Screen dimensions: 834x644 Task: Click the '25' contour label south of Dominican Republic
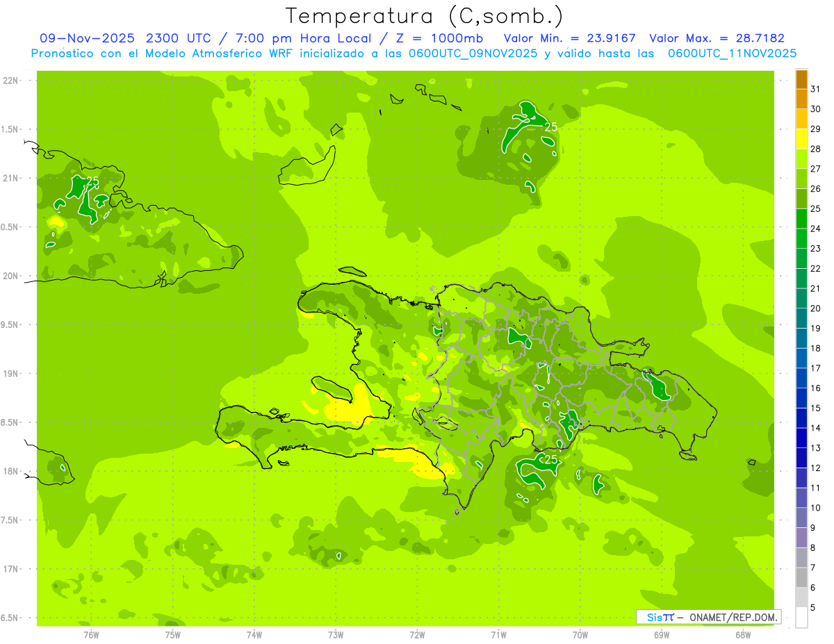[550, 459]
